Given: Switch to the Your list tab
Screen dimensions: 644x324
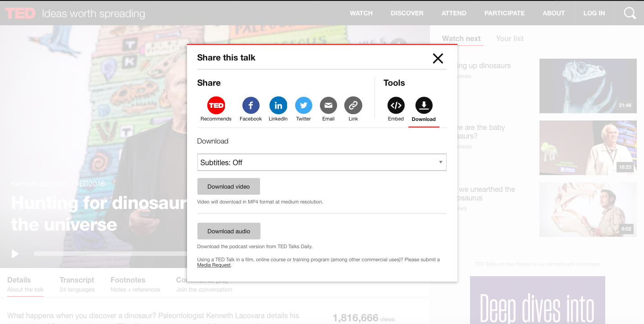Looking at the screenshot, I should (510, 38).
